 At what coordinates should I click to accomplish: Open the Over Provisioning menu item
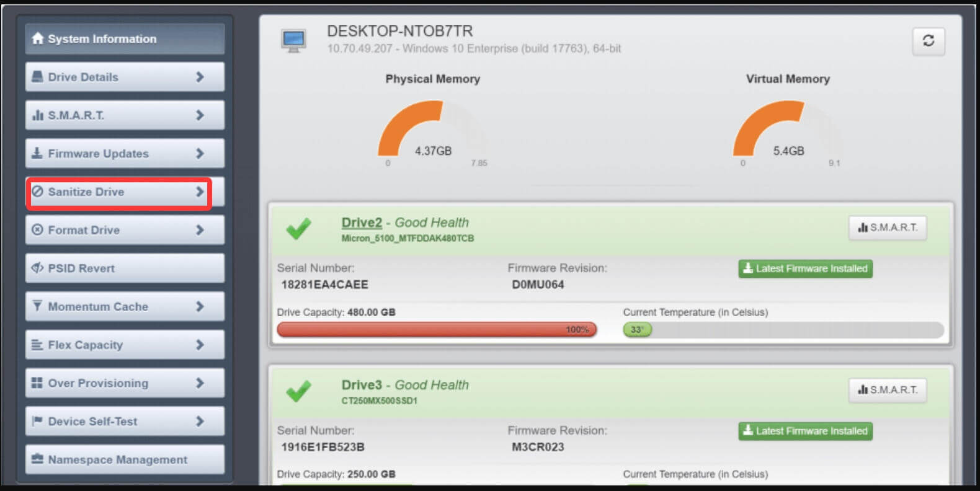tap(125, 383)
